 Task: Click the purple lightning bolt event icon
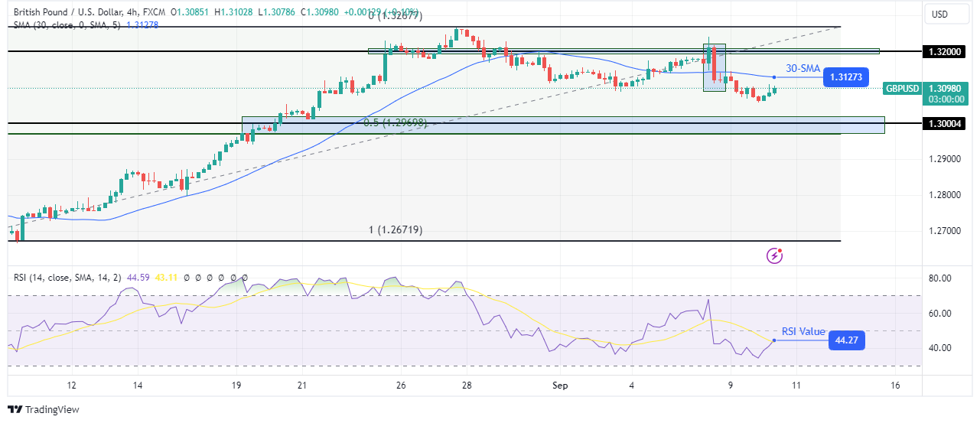774,255
